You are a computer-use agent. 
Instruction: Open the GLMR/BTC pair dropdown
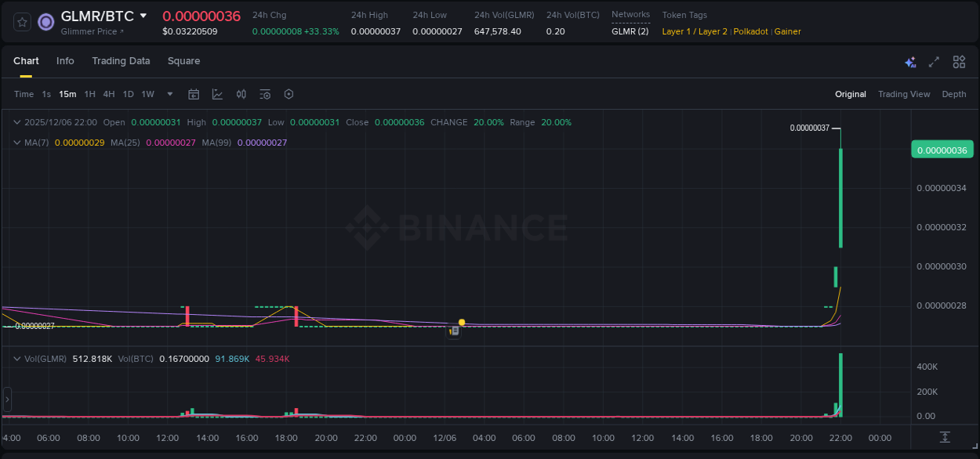pyautogui.click(x=144, y=15)
